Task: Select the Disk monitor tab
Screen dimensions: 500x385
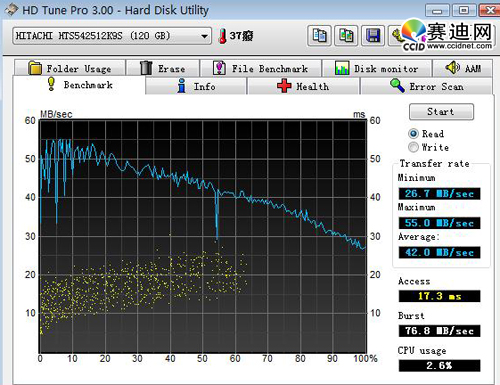Action: click(377, 68)
